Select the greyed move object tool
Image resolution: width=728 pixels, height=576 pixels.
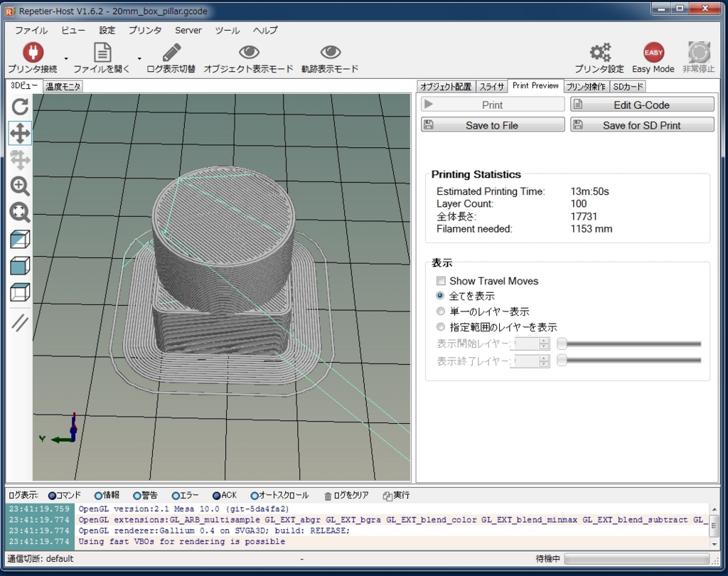tap(20, 160)
